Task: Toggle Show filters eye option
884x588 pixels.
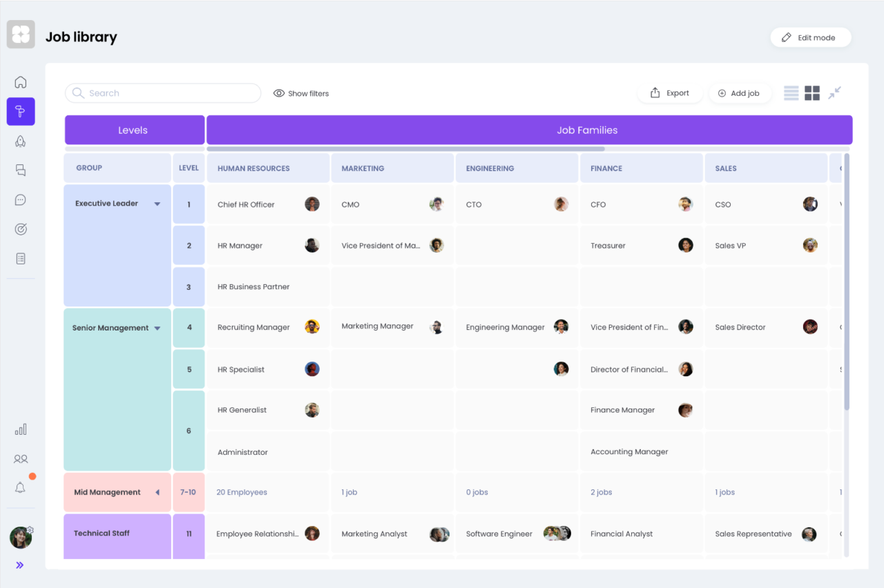Action: [300, 93]
